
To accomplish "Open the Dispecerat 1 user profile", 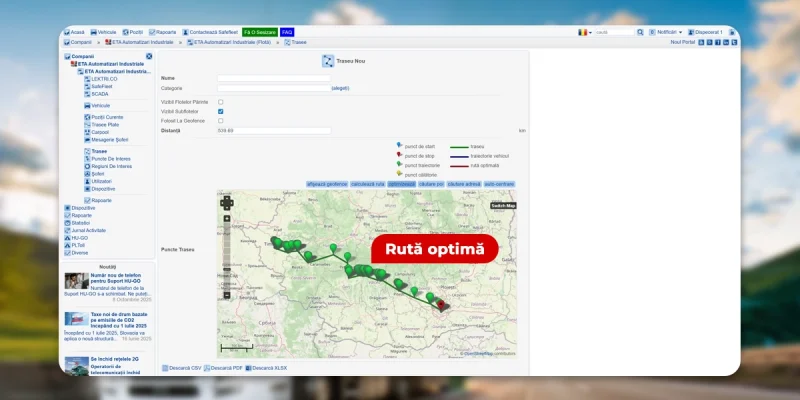I will pos(705,32).
